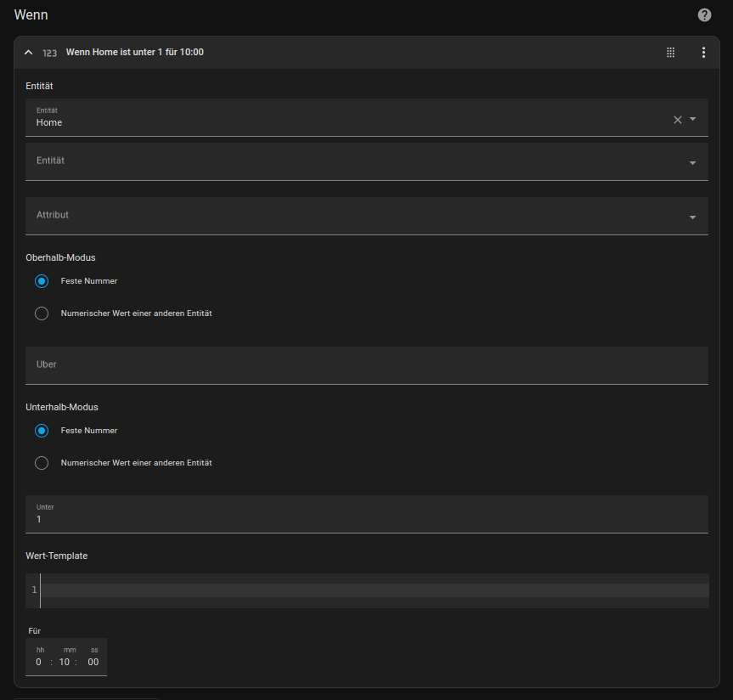This screenshot has height=700, width=733.
Task: Click the mm minutes field showing 10
Action: 65,662
